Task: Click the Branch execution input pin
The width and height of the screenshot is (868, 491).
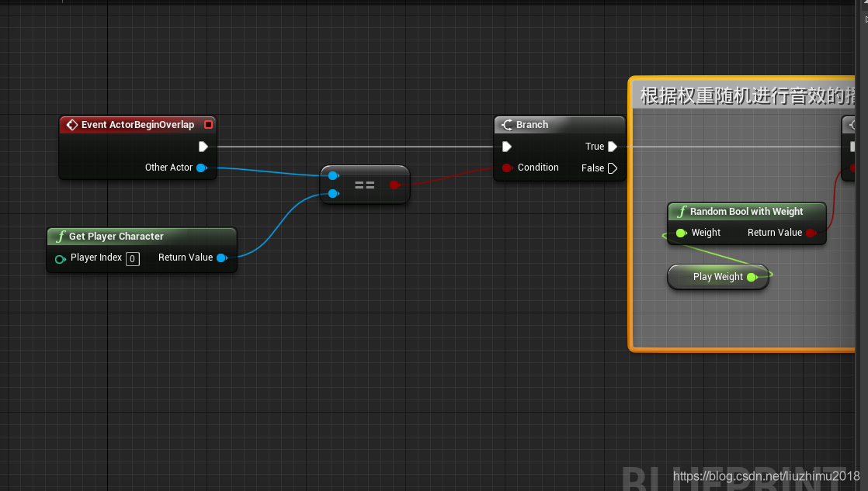Action: click(x=506, y=147)
